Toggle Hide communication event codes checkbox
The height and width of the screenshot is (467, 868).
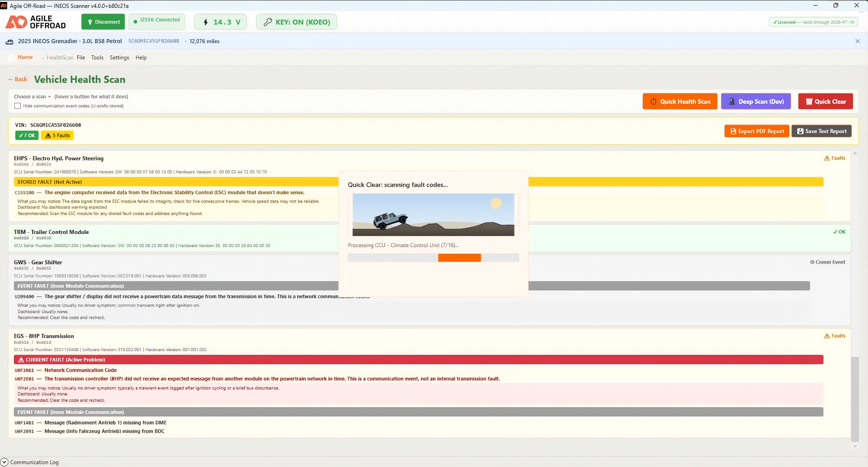pyautogui.click(x=17, y=106)
